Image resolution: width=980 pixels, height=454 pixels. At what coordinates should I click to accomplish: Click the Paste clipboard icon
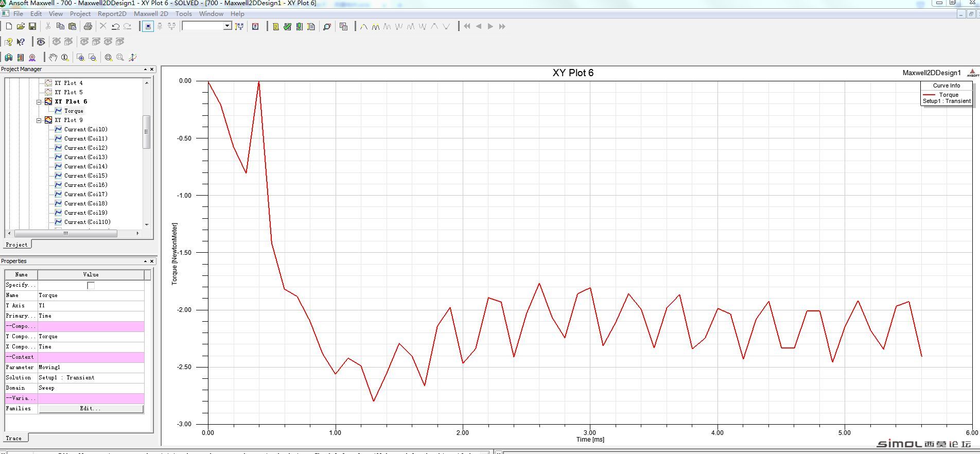coord(72,26)
